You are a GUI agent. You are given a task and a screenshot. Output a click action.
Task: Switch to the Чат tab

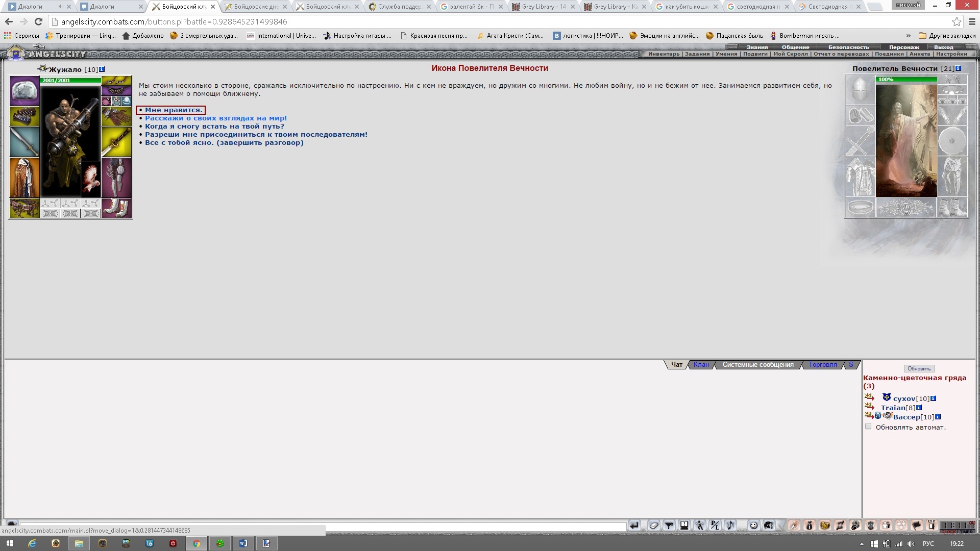tap(676, 364)
